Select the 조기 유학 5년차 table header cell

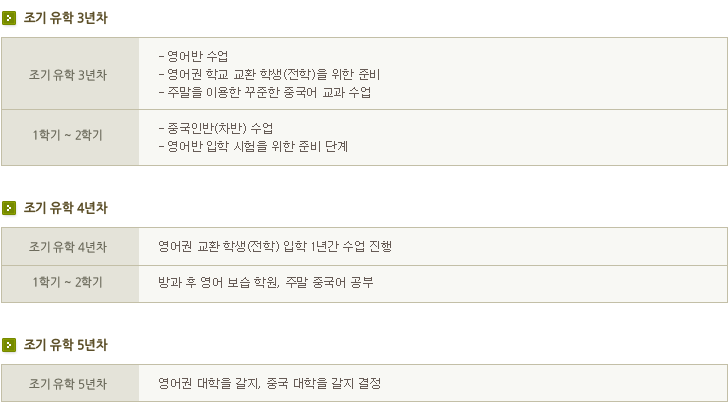69,383
